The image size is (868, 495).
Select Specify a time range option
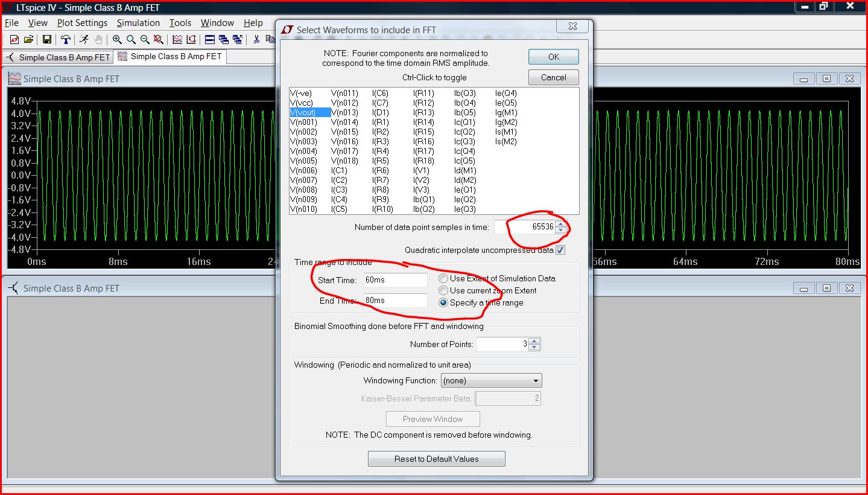[x=443, y=302]
